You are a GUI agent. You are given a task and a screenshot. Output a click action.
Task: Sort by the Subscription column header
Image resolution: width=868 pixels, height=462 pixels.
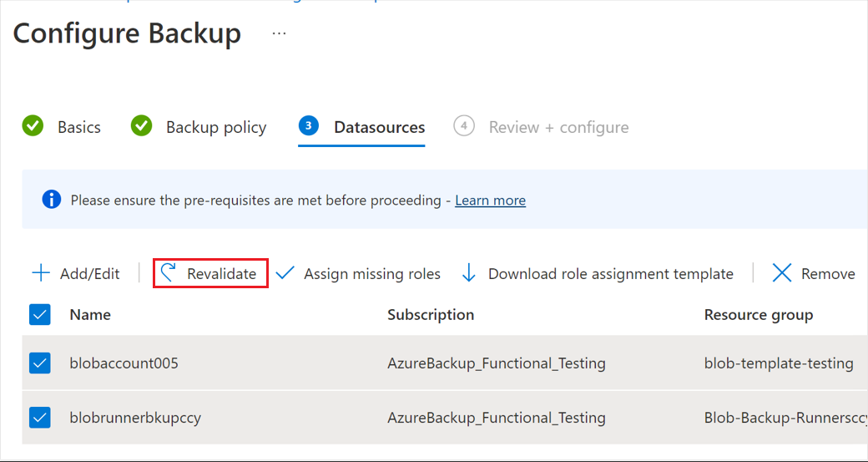tap(431, 315)
